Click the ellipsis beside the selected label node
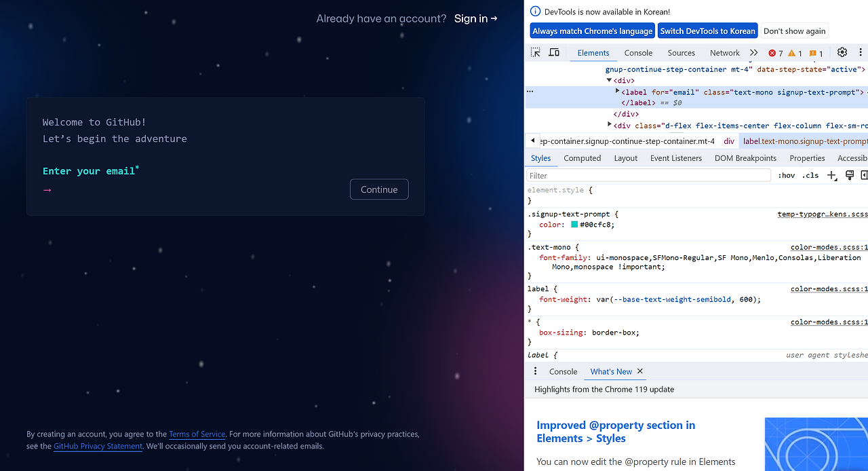 [x=530, y=92]
